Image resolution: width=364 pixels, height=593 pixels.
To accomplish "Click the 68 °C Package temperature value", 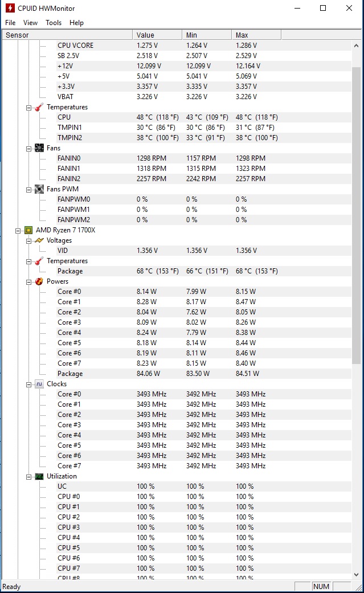I will [x=157, y=271].
